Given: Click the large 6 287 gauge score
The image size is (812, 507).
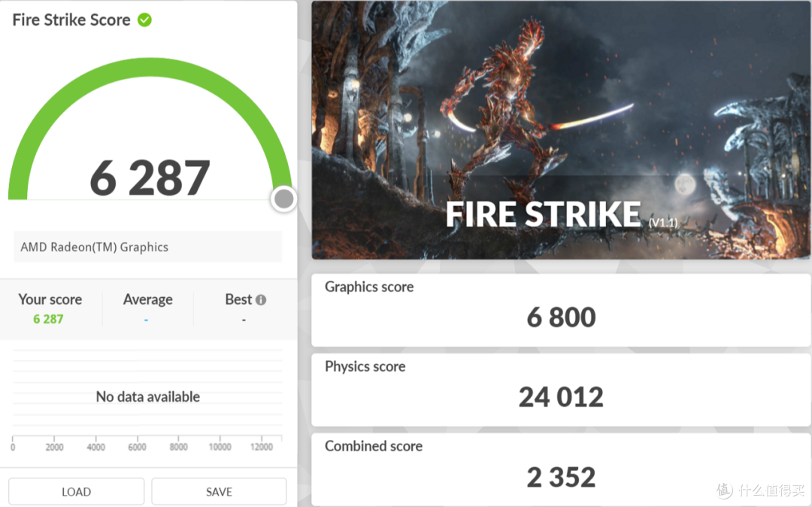Looking at the screenshot, I should [150, 178].
